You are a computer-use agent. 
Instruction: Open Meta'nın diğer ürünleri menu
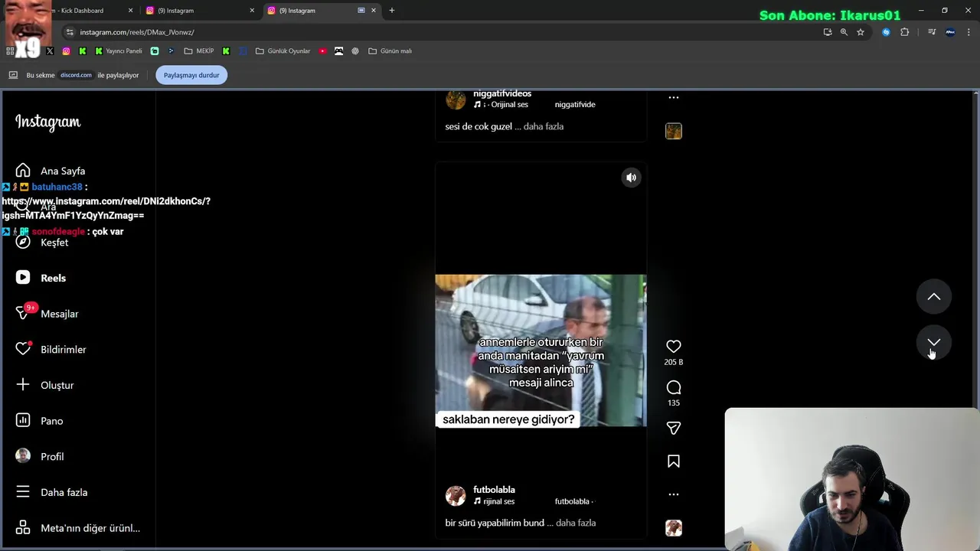pos(78,528)
